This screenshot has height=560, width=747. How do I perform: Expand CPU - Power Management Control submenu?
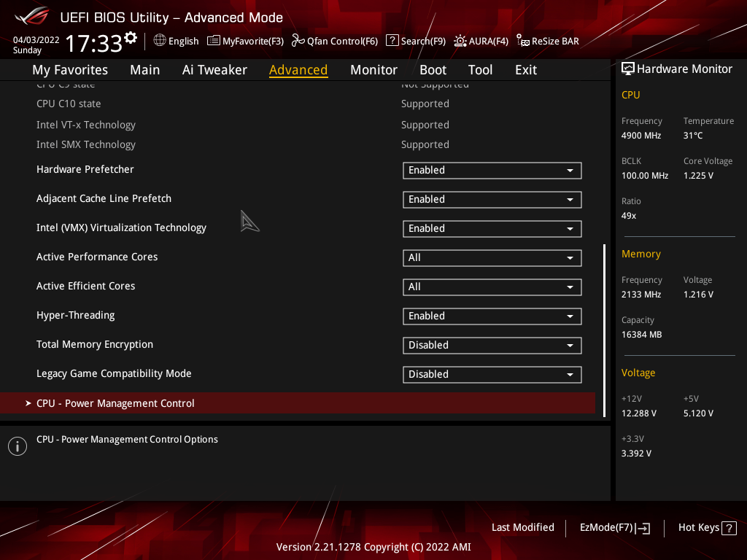click(298, 403)
